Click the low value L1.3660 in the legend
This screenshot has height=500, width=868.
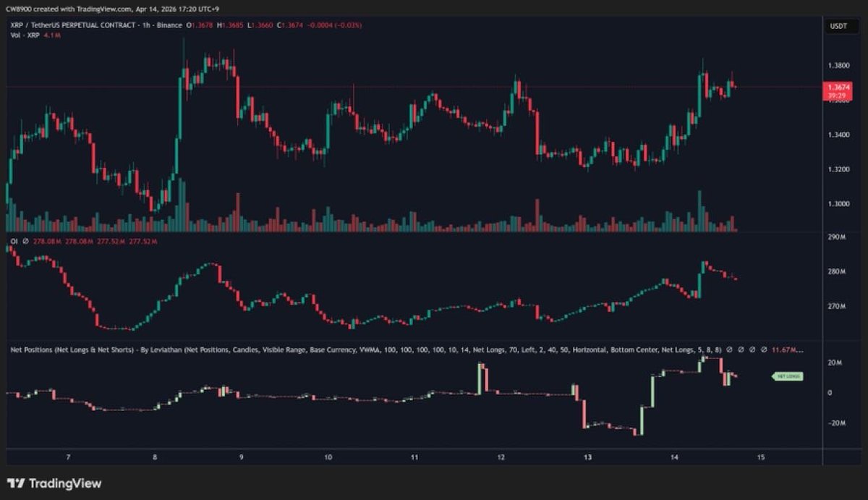[262, 25]
